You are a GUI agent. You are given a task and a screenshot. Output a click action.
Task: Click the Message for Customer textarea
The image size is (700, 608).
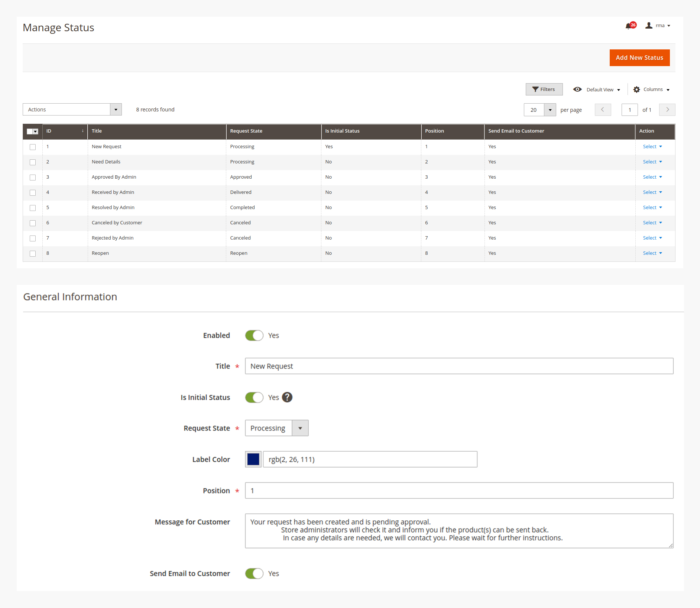(459, 531)
